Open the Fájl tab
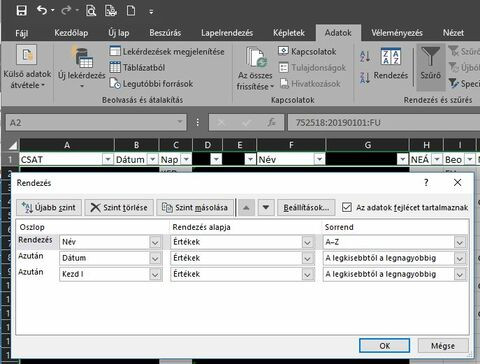 pos(22,33)
